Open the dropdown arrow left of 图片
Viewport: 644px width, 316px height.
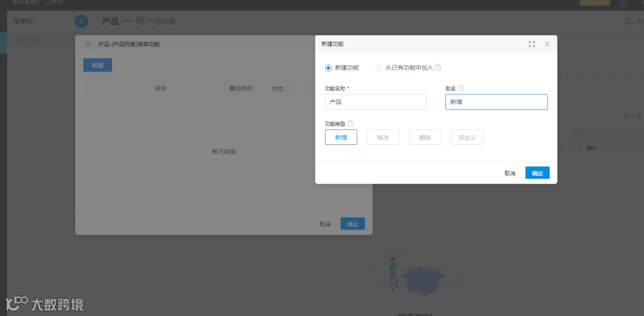pyautogui.click(x=572, y=148)
